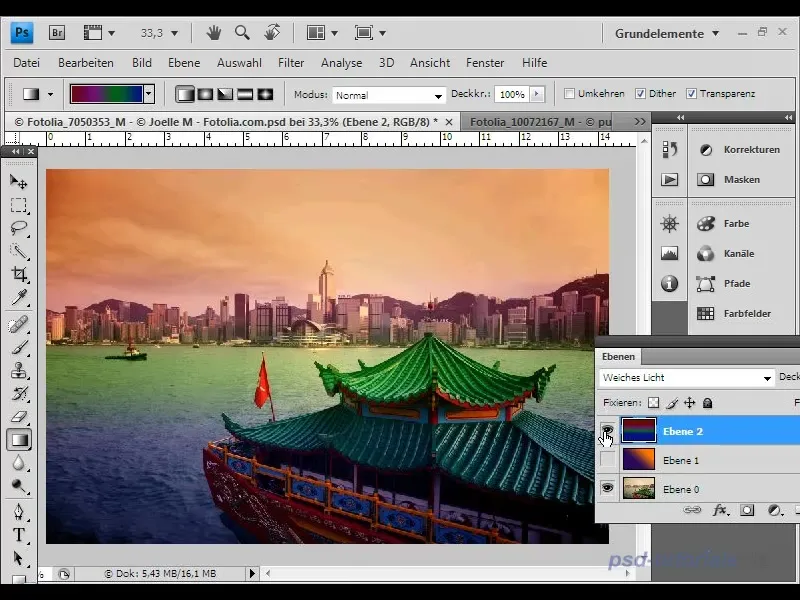This screenshot has width=800, height=600.
Task: Choose reflected gradient style
Action: pos(245,94)
